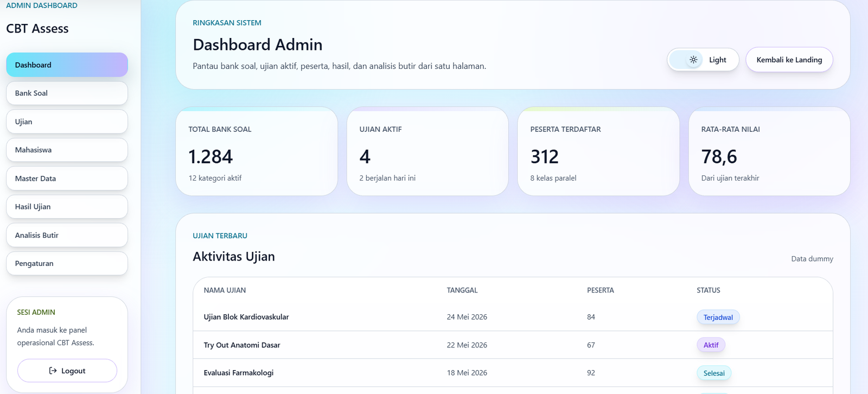Click the Status column header
This screenshot has height=394, width=868.
click(709, 290)
